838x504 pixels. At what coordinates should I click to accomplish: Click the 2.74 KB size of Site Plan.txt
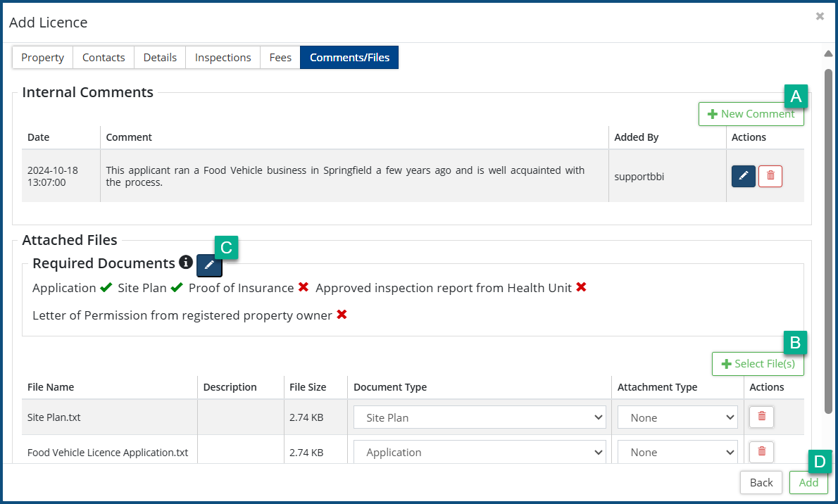coord(306,417)
